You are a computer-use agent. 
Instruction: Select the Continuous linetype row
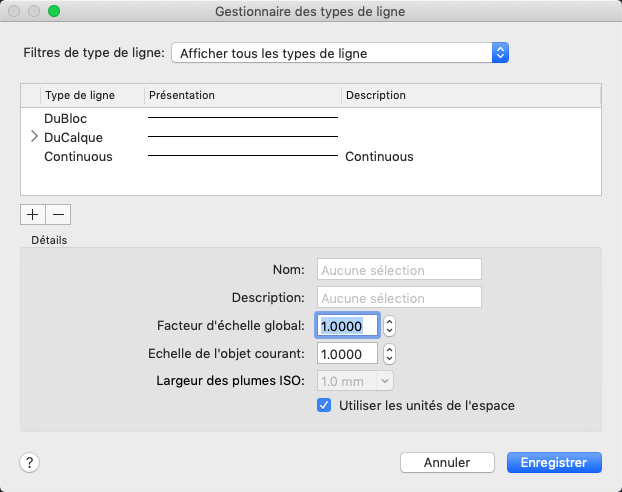coord(78,157)
